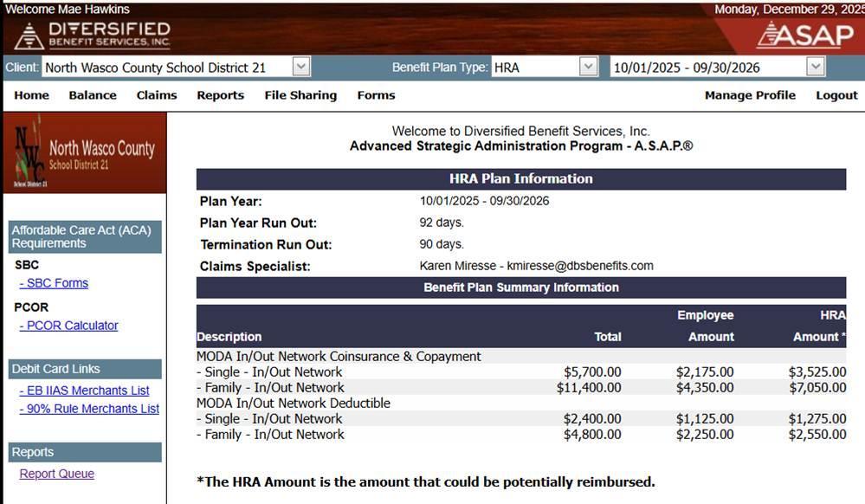Click Manage Profile
The width and height of the screenshot is (865, 504).
click(750, 95)
